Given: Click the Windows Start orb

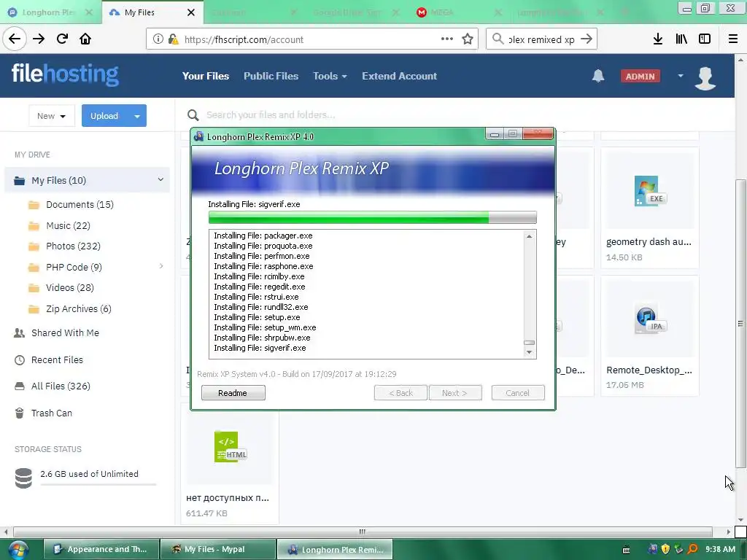Looking at the screenshot, I should 18,550.
